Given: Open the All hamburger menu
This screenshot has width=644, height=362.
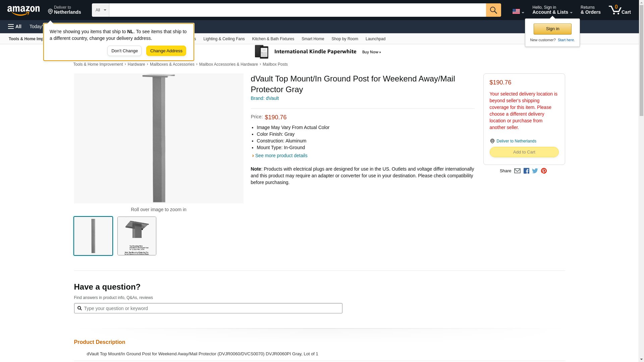Looking at the screenshot, I should pyautogui.click(x=15, y=26).
